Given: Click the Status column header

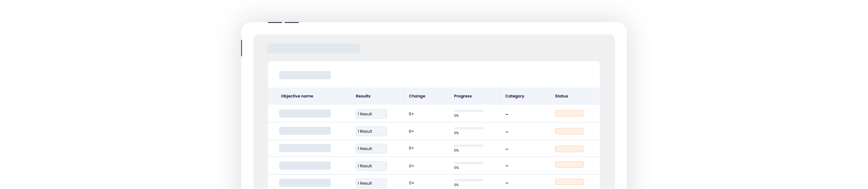Looking at the screenshot, I should pyautogui.click(x=561, y=96).
